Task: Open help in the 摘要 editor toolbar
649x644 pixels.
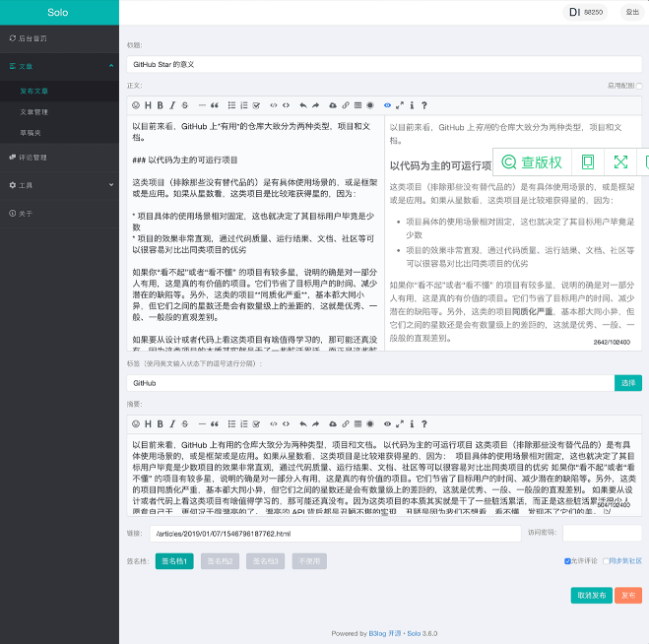Action: [x=424, y=423]
